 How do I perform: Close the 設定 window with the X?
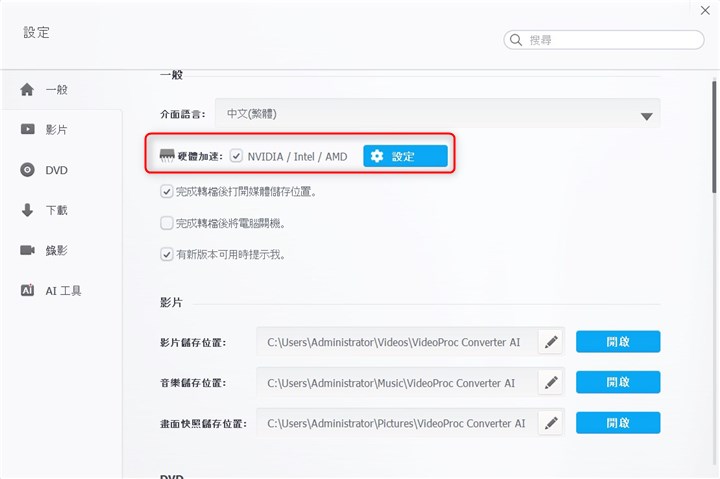pyautogui.click(x=705, y=10)
